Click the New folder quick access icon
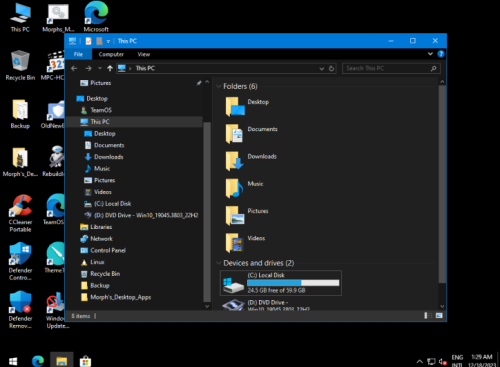500x367 pixels. coord(99,41)
